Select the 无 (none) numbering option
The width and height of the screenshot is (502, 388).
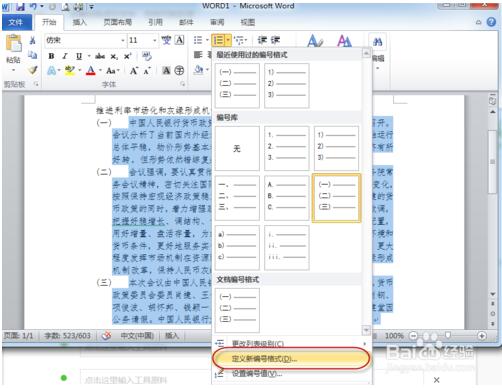pyautogui.click(x=237, y=148)
